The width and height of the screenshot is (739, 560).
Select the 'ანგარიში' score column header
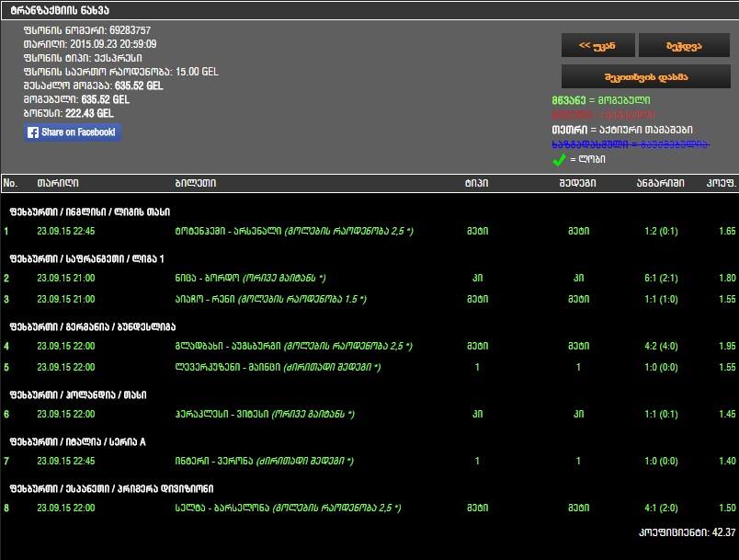658,183
